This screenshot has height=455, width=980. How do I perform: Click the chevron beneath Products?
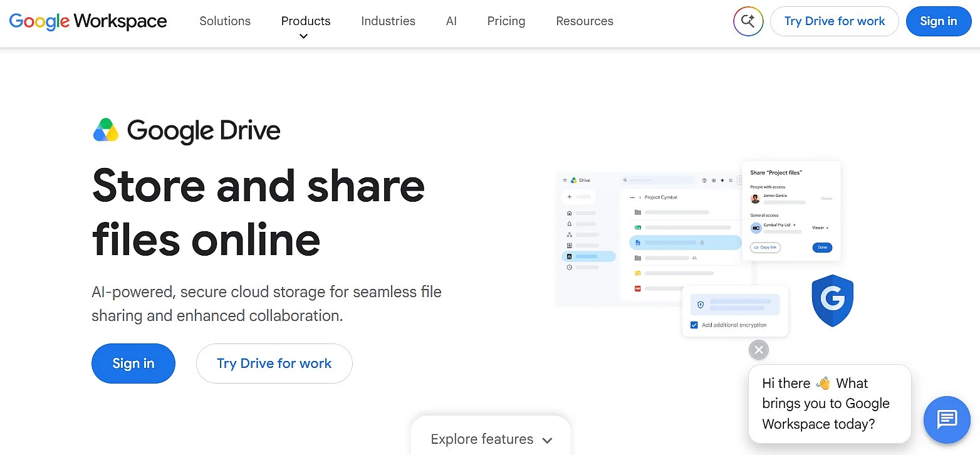click(x=303, y=36)
